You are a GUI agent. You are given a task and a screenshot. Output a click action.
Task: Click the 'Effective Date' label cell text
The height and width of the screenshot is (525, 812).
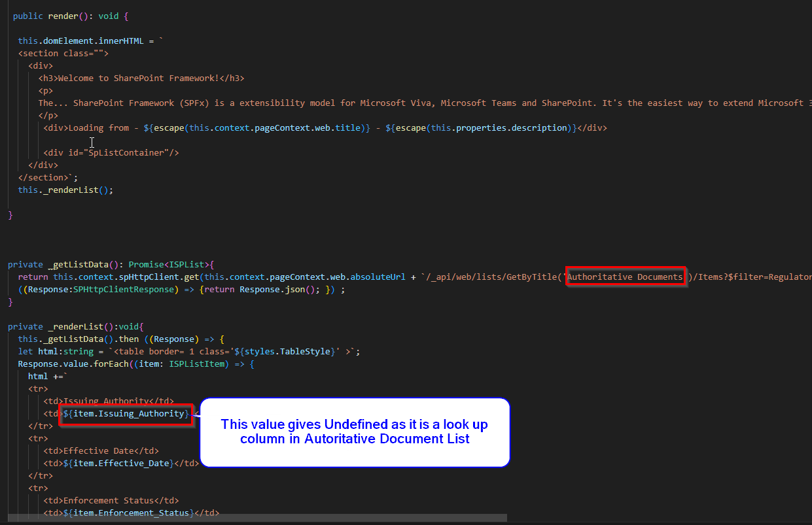tap(99, 450)
